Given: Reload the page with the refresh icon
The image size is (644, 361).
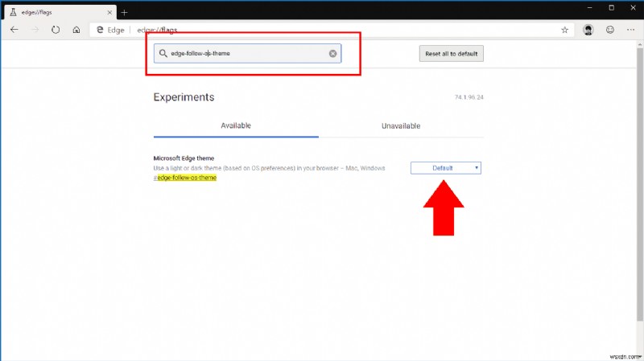Looking at the screenshot, I should pyautogui.click(x=56, y=30).
